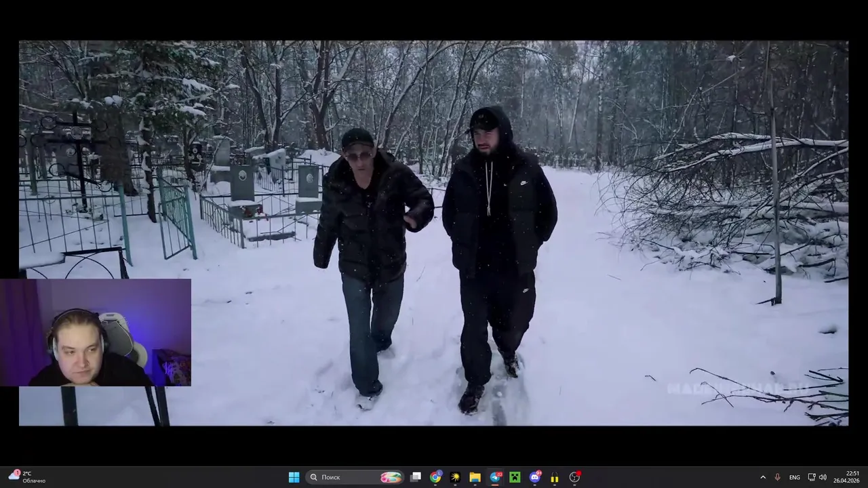Click the Поиск taskbar search box
Screen dimensions: 868x488
click(355, 477)
